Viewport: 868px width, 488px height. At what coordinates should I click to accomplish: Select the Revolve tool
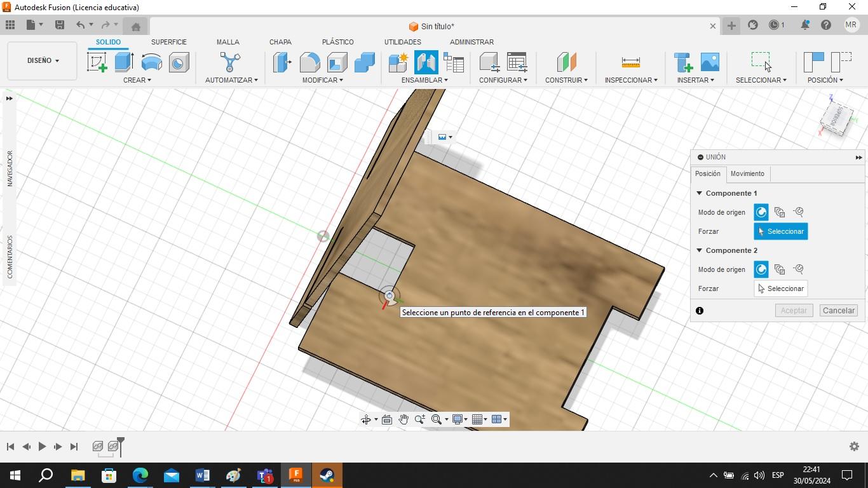(x=151, y=62)
